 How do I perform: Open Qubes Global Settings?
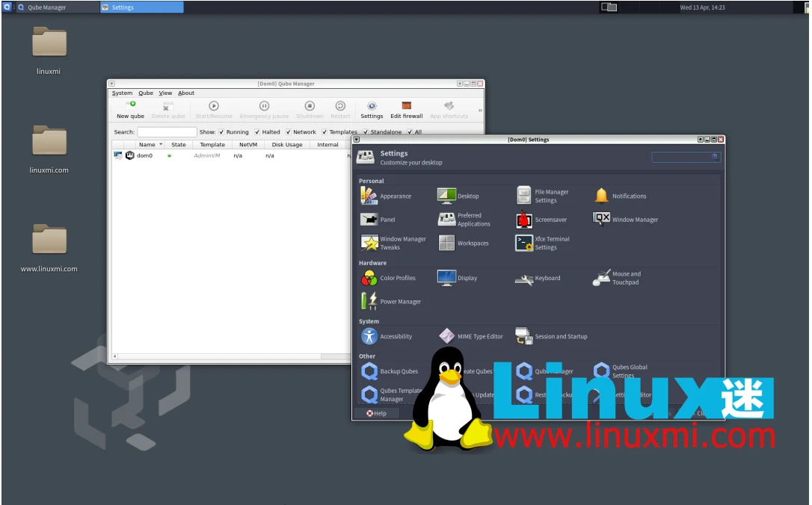621,371
